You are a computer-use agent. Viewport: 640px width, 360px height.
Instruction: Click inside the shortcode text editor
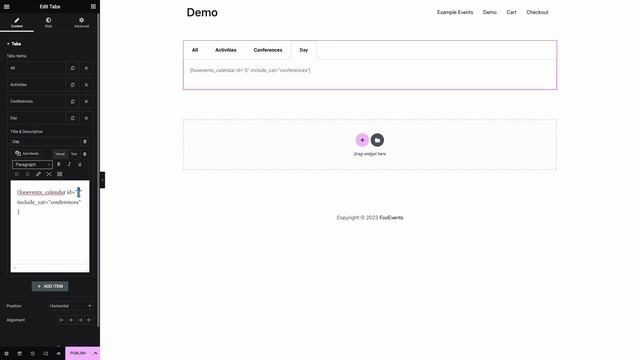tap(50, 223)
